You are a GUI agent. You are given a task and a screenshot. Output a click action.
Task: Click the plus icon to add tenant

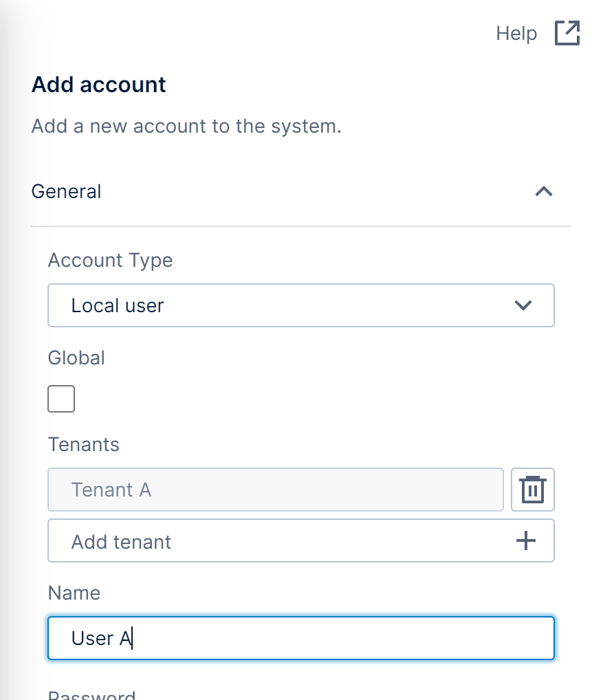coord(525,541)
